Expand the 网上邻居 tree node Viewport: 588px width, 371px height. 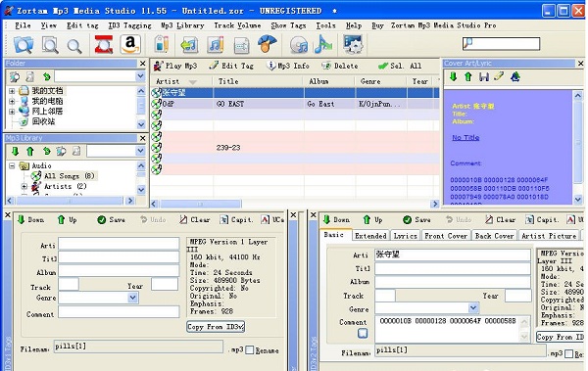(12, 112)
